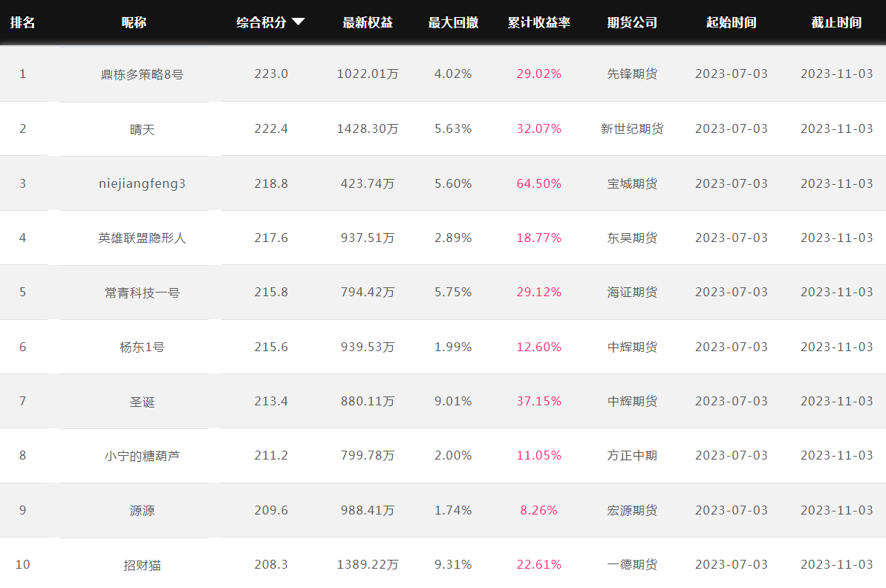The image size is (886, 588).
Task: Select score value 218.8
Action: [271, 183]
